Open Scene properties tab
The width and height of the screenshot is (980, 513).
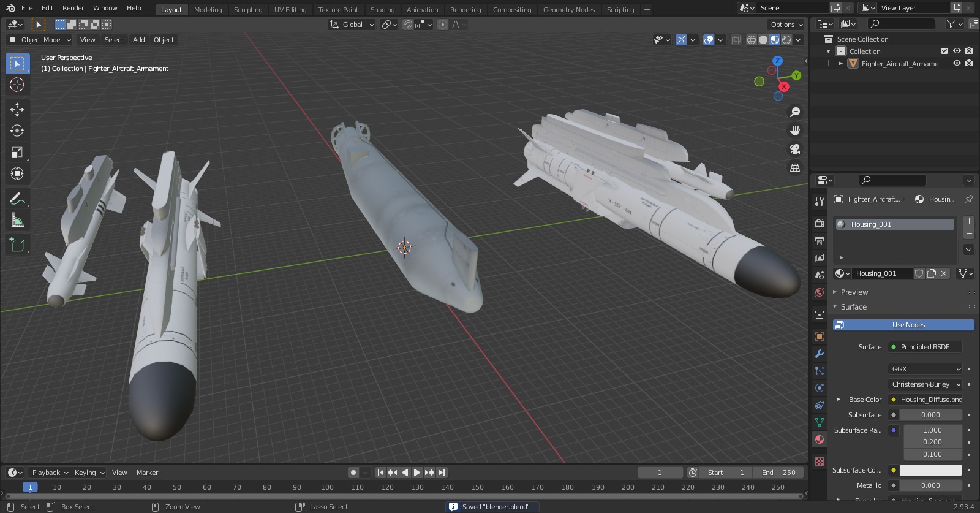tap(820, 275)
